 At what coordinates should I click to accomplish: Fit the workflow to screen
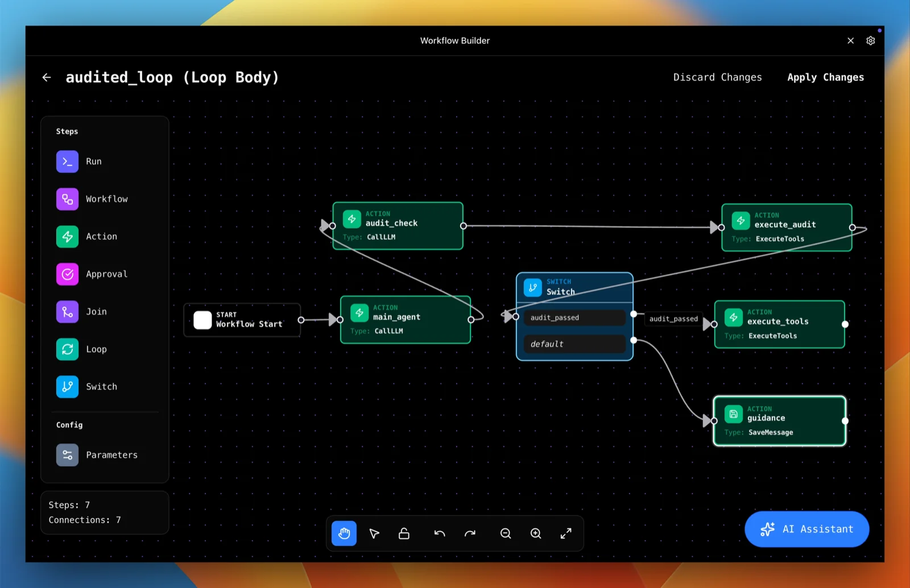(566, 533)
